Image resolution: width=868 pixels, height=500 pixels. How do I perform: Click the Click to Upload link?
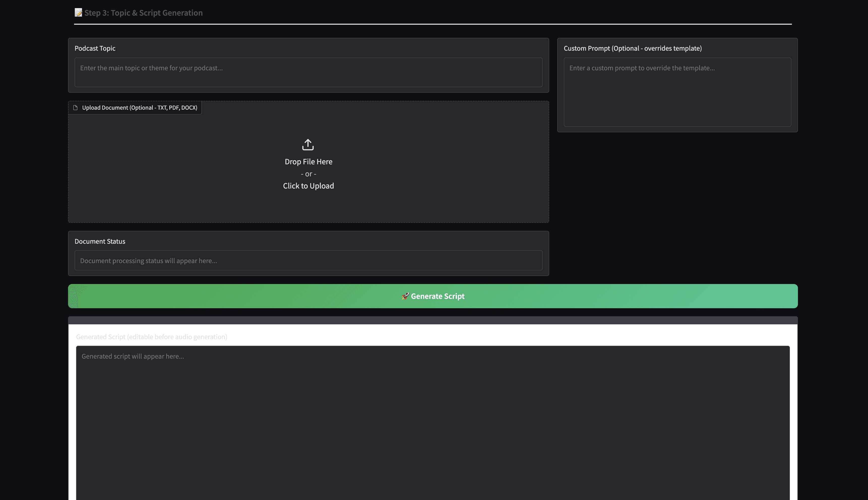[x=308, y=186]
